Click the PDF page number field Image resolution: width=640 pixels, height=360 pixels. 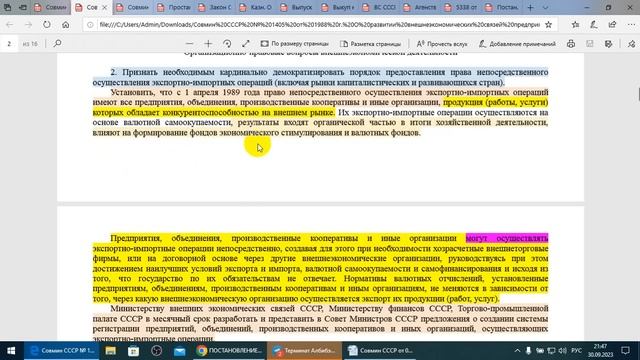click(9, 44)
